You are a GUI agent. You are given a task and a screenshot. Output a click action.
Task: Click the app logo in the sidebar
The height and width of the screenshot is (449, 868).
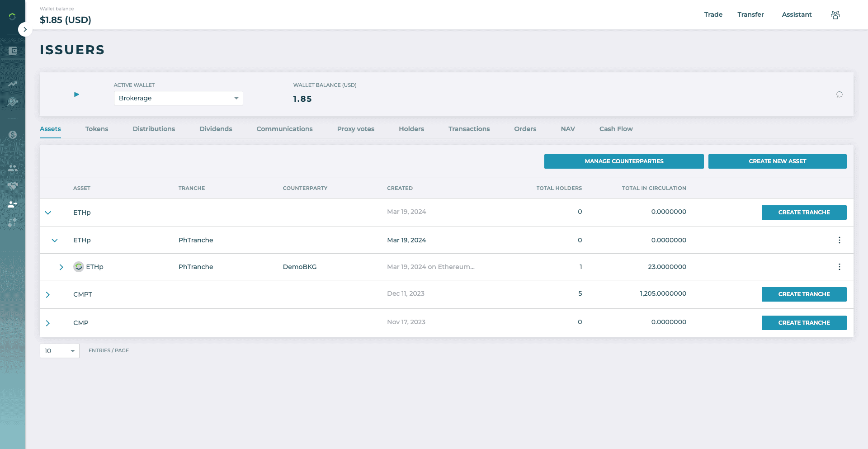tap(12, 16)
